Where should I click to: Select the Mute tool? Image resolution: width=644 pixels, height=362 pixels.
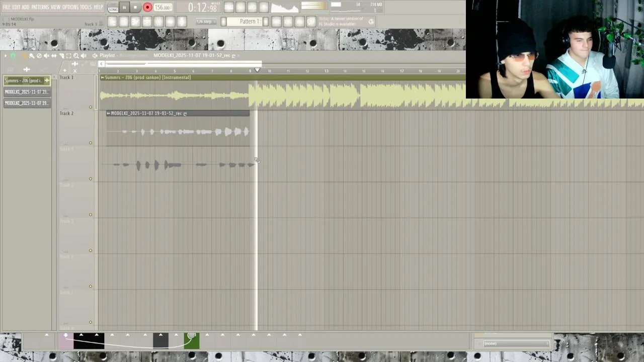pos(46,56)
